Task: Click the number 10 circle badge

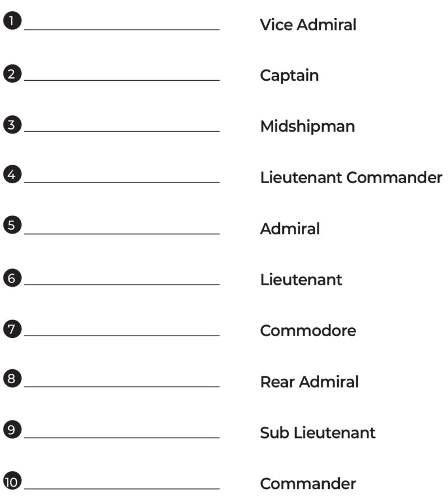Action: click(12, 481)
